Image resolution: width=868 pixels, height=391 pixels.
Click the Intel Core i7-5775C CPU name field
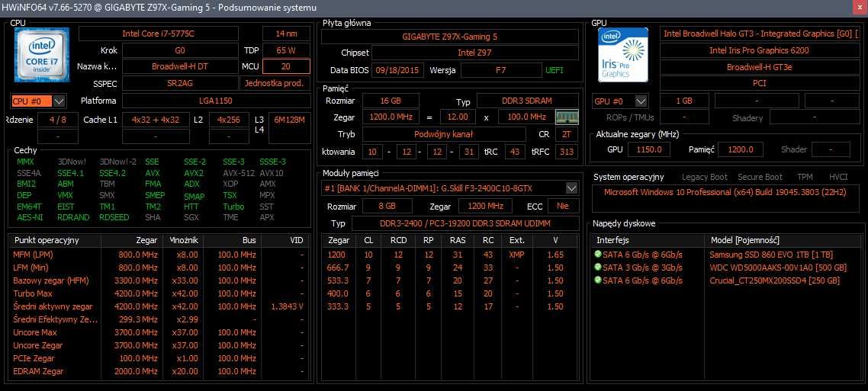tap(159, 34)
